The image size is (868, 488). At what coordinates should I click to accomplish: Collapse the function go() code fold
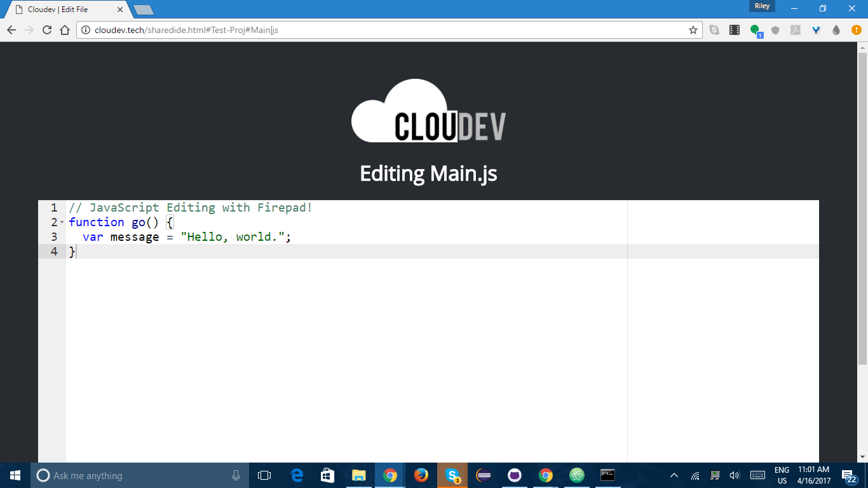62,222
